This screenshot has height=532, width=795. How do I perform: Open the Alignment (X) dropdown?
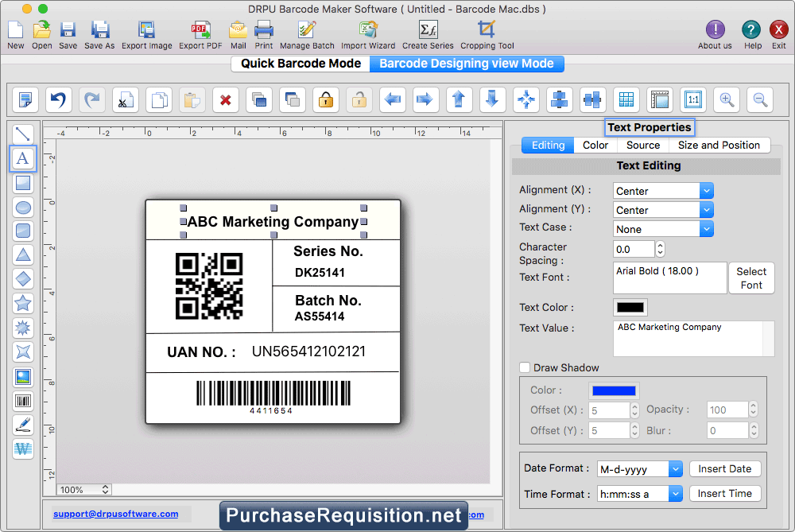click(x=662, y=190)
